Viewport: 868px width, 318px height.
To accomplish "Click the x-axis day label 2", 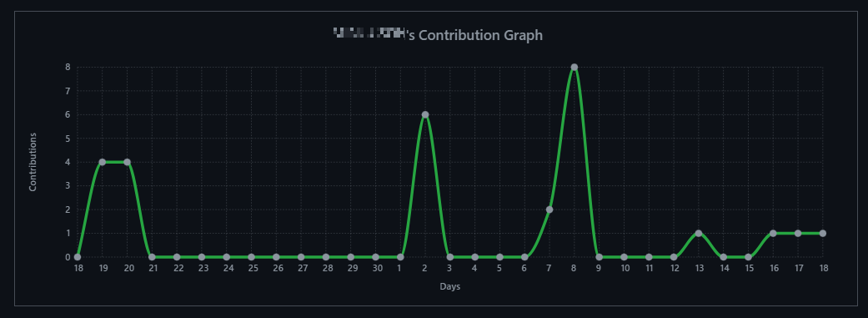I will click(424, 268).
